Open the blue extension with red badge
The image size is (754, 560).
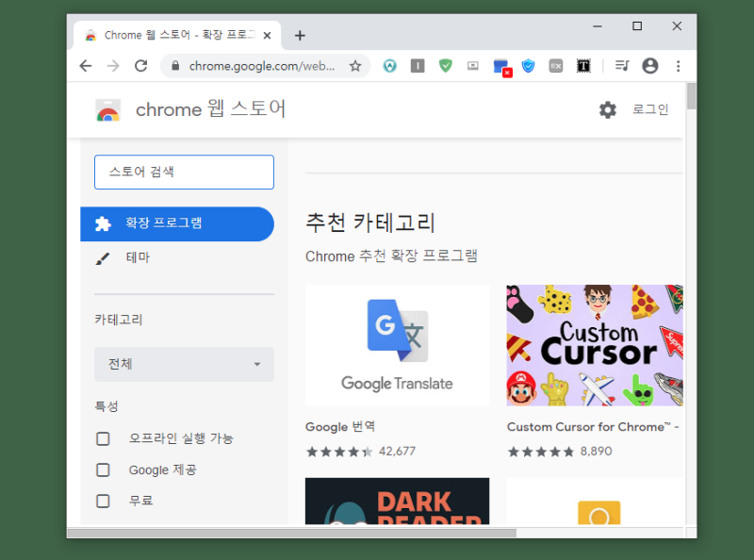coord(502,67)
